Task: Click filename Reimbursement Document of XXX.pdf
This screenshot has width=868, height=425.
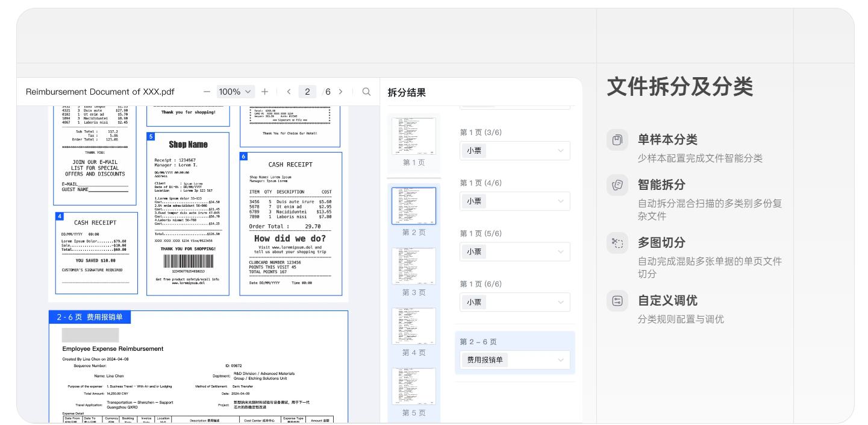Action: click(100, 91)
